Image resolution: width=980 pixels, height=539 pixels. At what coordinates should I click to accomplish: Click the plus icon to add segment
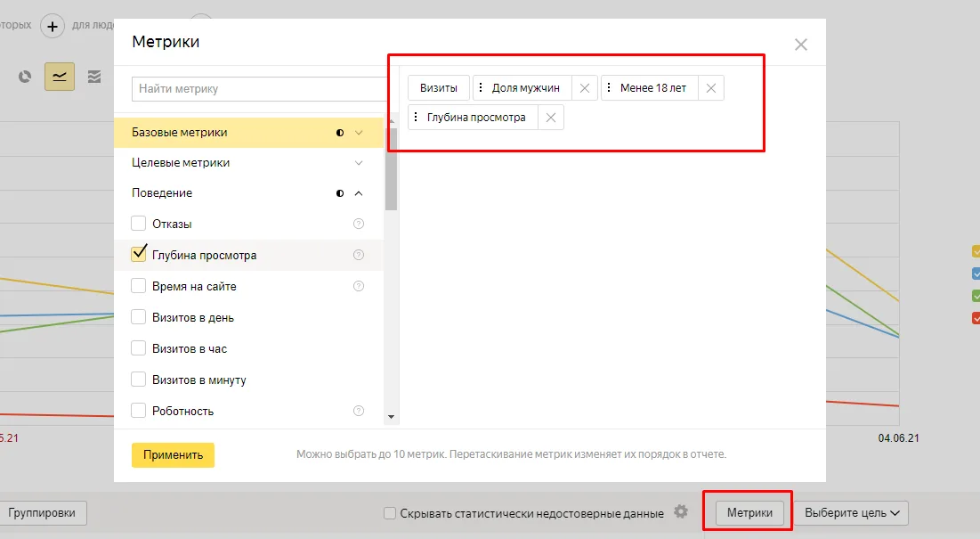click(x=53, y=26)
